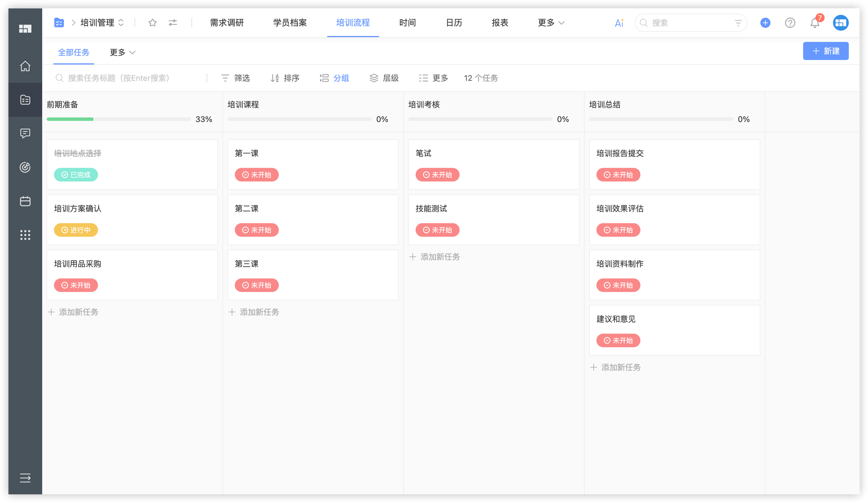Image resolution: width=868 pixels, height=503 pixels.
Task: Open the AI assistant icon
Action: point(619,23)
